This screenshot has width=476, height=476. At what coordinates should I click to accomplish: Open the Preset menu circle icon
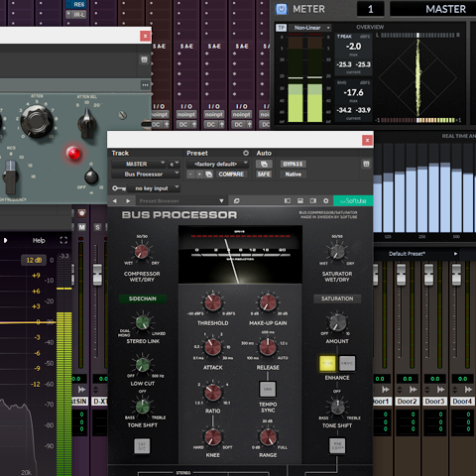pyautogui.click(x=246, y=153)
